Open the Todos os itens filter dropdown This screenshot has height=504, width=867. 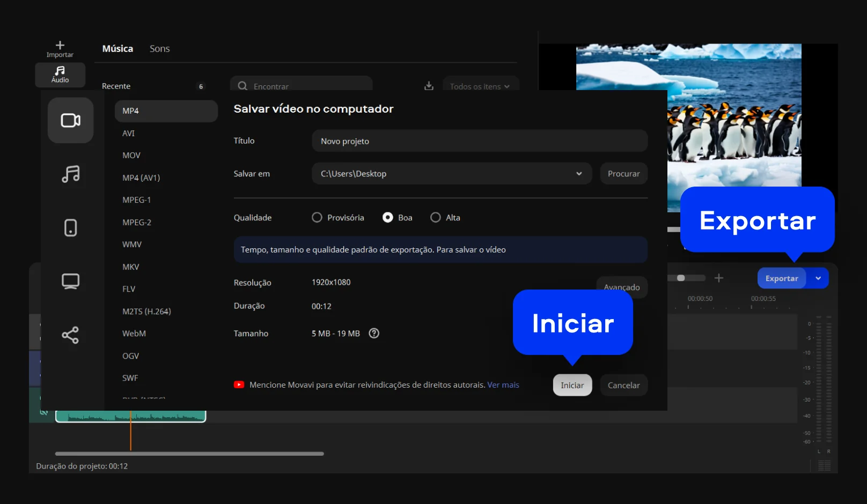[480, 86]
